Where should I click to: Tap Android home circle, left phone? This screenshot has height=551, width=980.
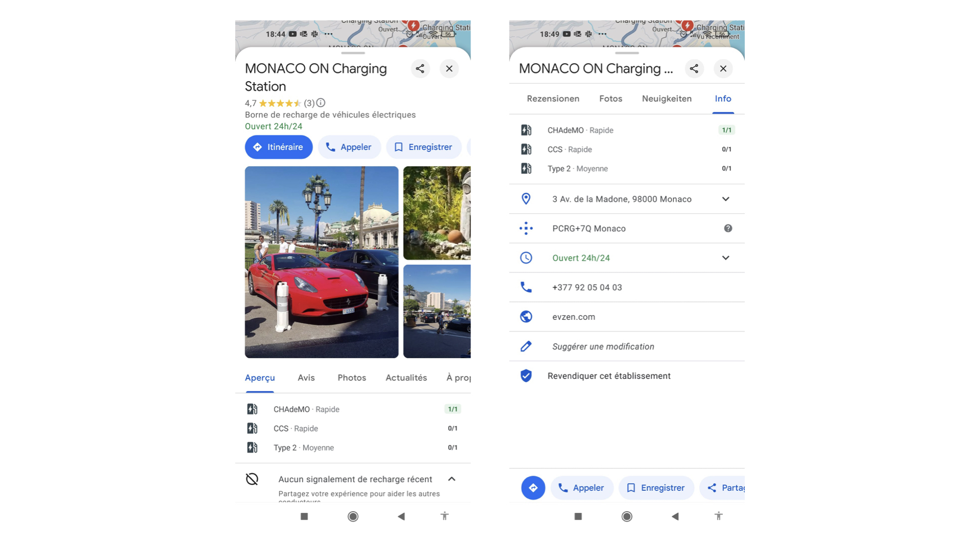point(353,516)
